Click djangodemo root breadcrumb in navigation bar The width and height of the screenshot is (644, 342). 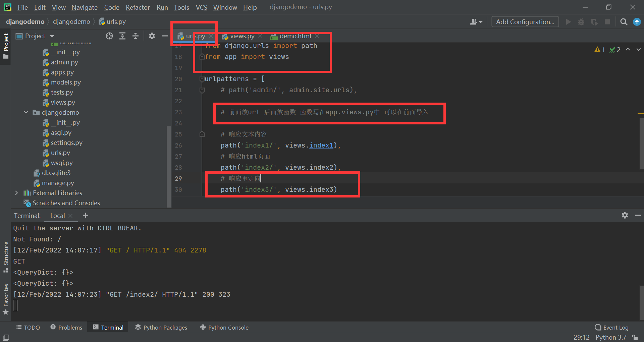(x=25, y=21)
